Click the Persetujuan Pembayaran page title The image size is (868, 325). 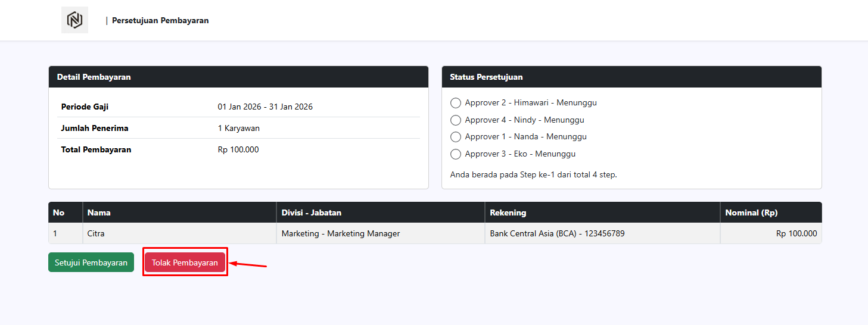tap(160, 20)
